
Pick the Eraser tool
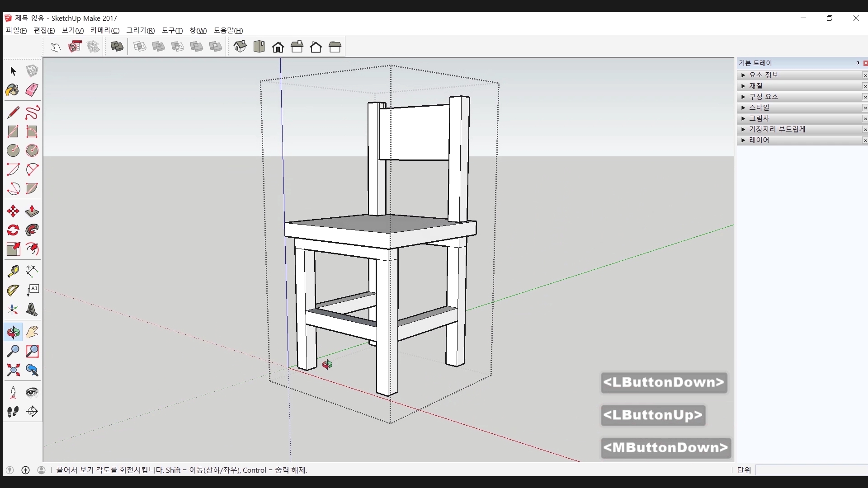32,90
